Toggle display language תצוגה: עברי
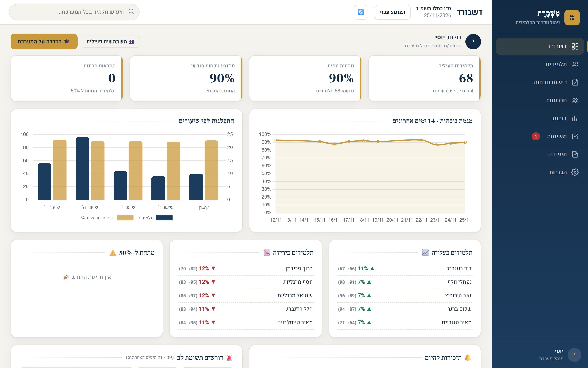This screenshot has height=368, width=588. 392,12
